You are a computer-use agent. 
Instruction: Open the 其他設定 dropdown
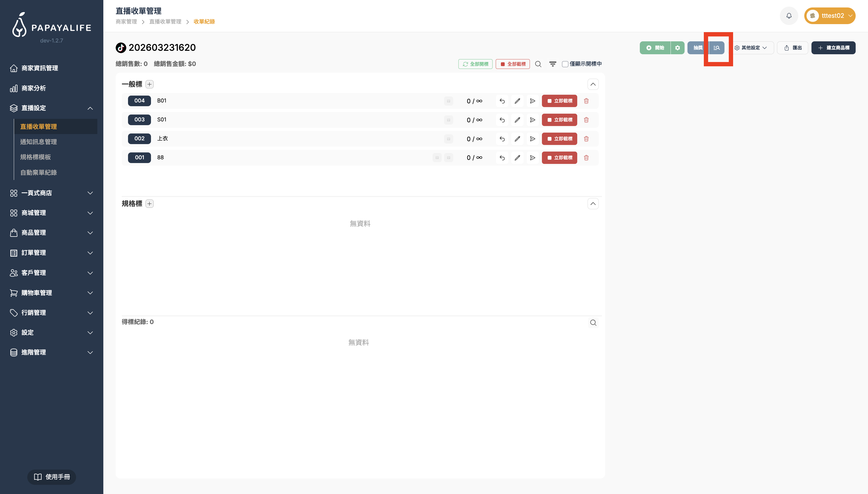point(751,48)
